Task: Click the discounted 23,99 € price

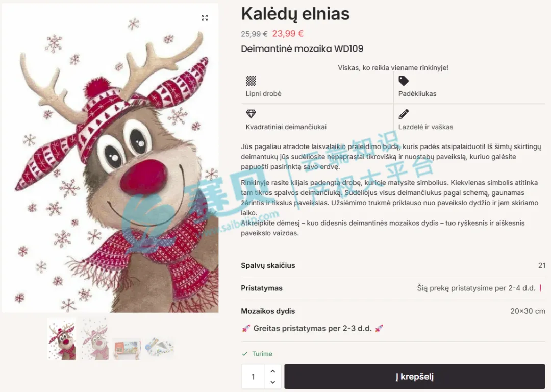Action: [x=288, y=34]
